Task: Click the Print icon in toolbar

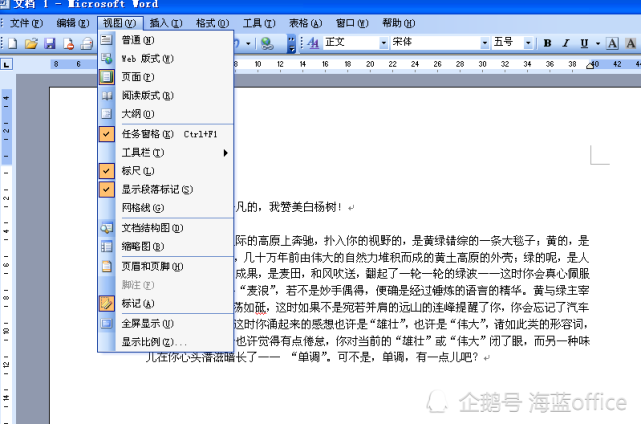Action: [87, 43]
